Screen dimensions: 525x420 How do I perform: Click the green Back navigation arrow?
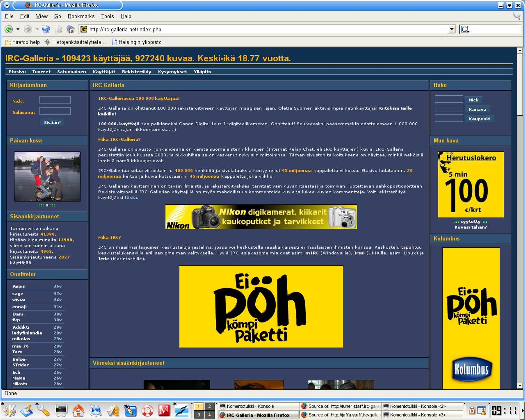(9, 29)
